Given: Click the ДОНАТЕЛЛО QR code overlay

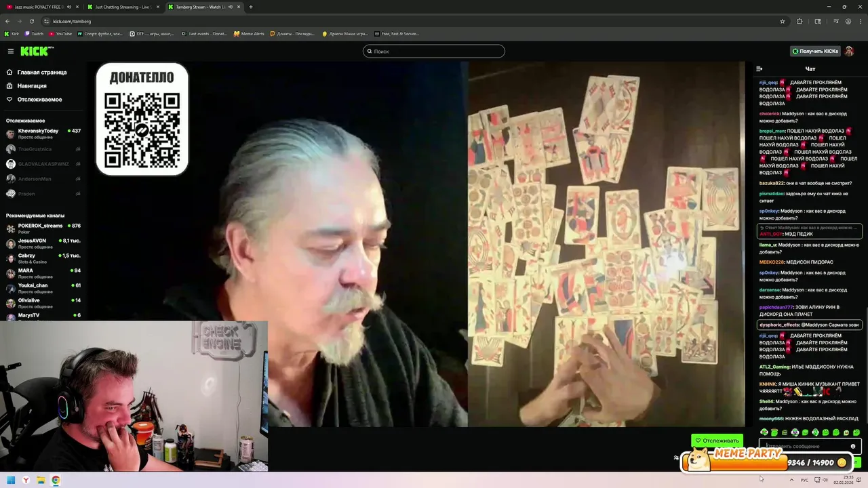Looking at the screenshot, I should tap(142, 119).
